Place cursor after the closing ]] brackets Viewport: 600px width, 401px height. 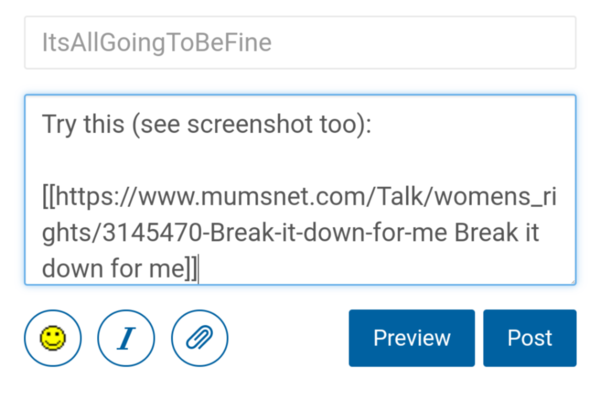199,269
